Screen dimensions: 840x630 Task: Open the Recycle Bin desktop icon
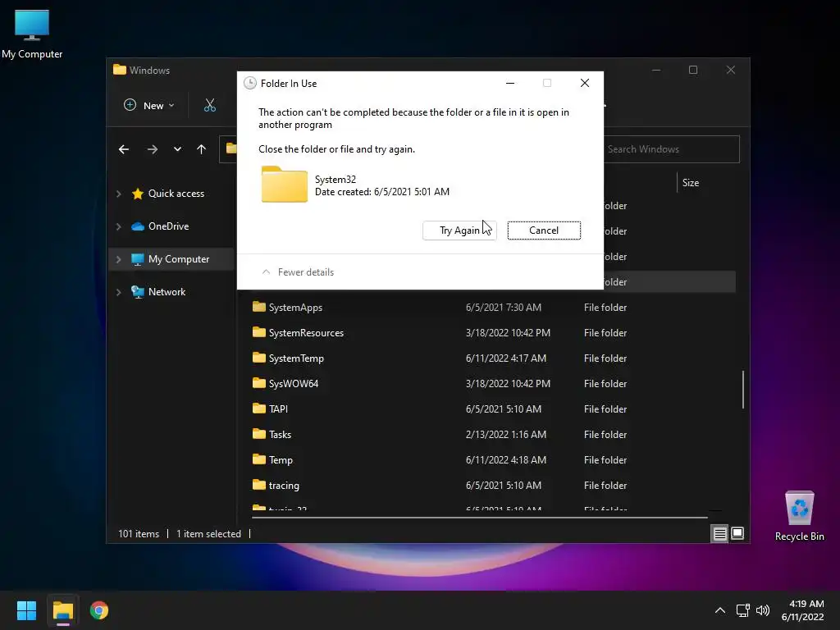coord(799,516)
